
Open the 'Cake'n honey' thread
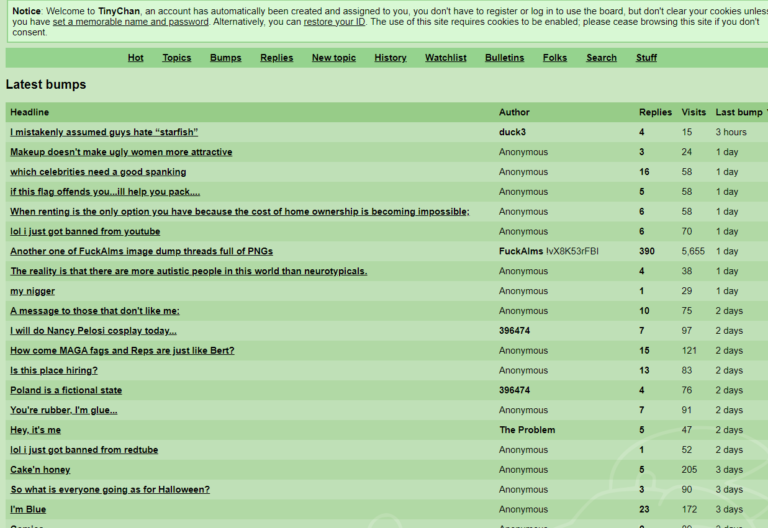click(40, 470)
